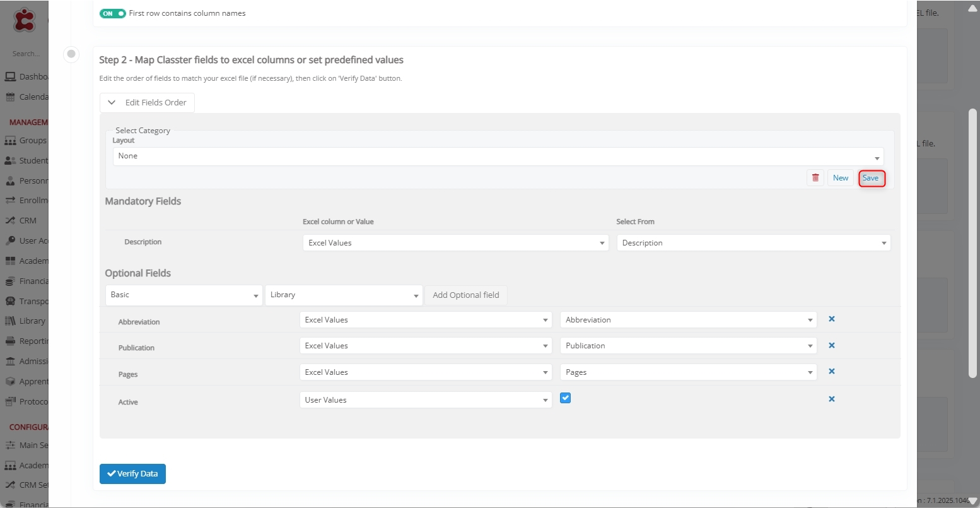The width and height of the screenshot is (980, 508).
Task: Open the Layout dropdown showing None
Action: pos(498,157)
